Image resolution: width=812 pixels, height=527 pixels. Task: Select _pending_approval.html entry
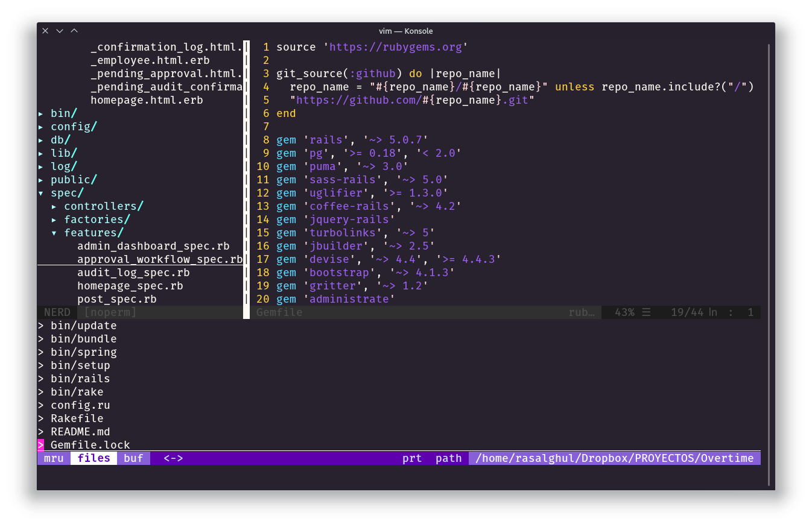(x=167, y=74)
